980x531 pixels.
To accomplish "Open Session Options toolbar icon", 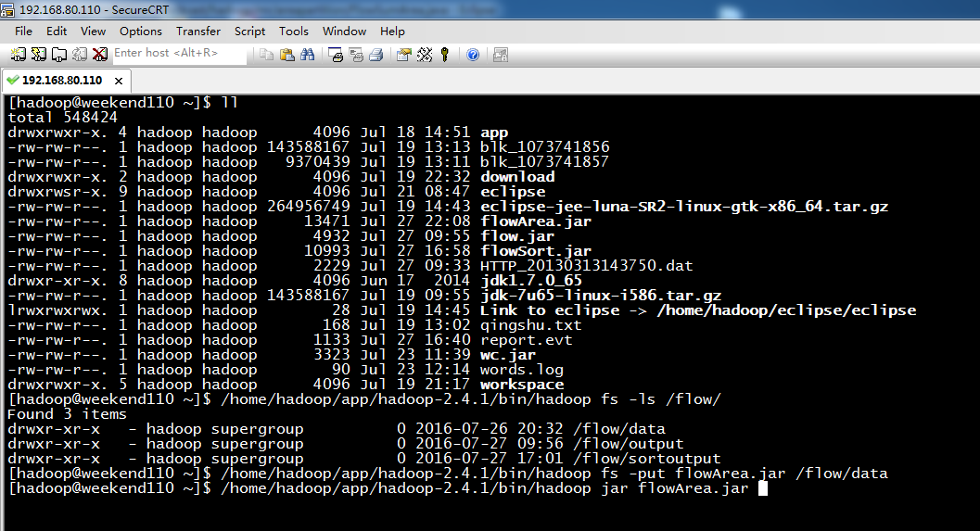I will point(403,55).
